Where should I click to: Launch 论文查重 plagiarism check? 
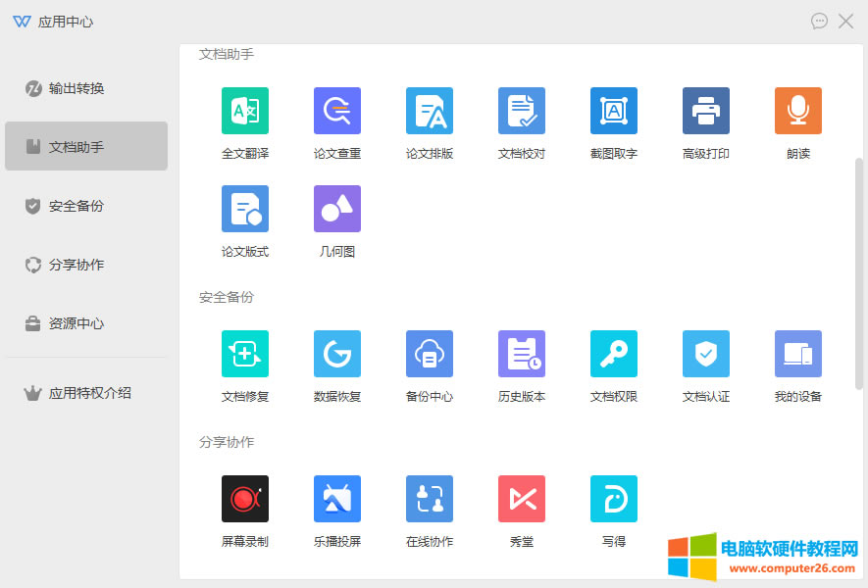click(337, 112)
